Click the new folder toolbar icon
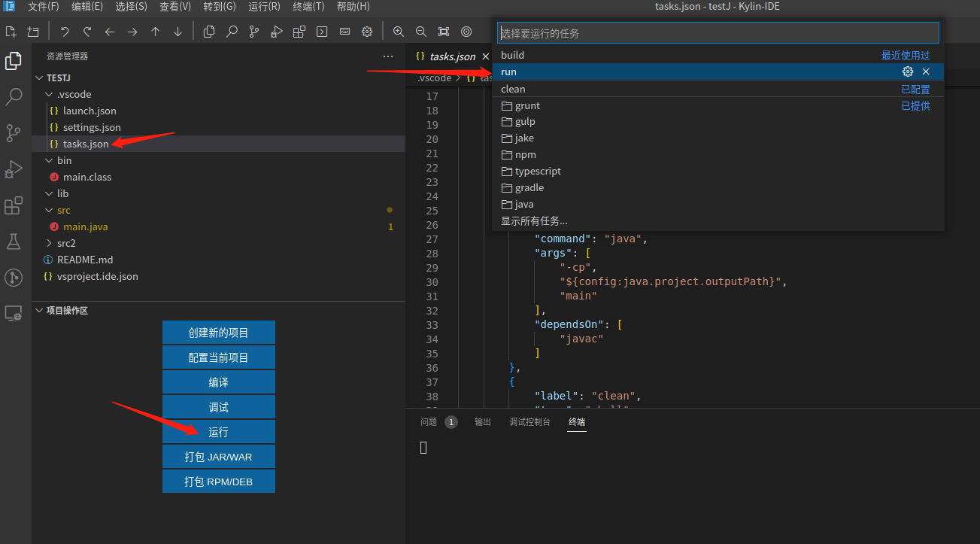The image size is (980, 544). [33, 32]
